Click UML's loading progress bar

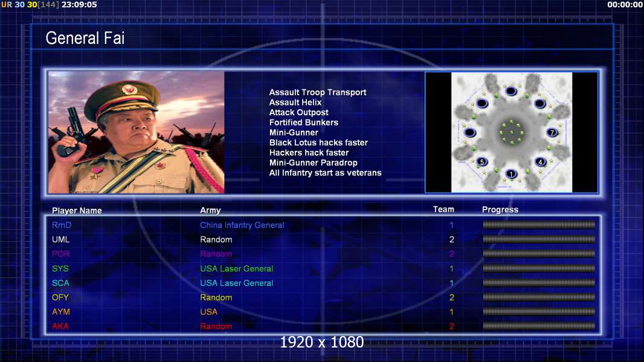click(x=539, y=239)
